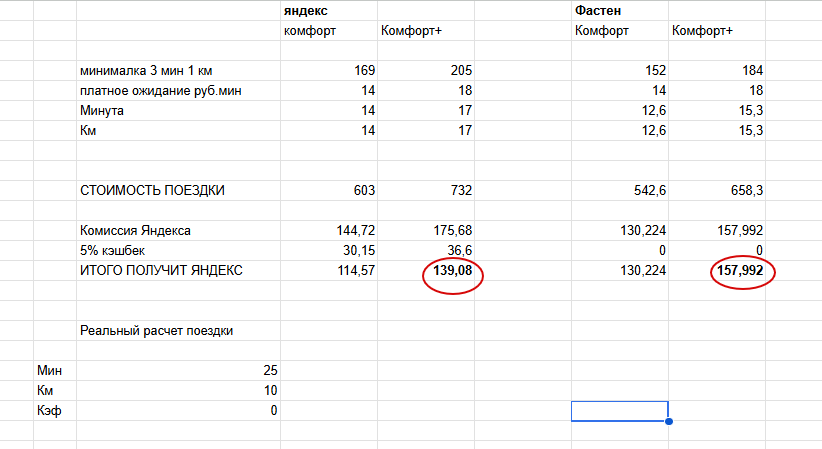822x449 pixels.
Task: Select cashback 0 under Фастен Комфорт
Action: (x=663, y=250)
